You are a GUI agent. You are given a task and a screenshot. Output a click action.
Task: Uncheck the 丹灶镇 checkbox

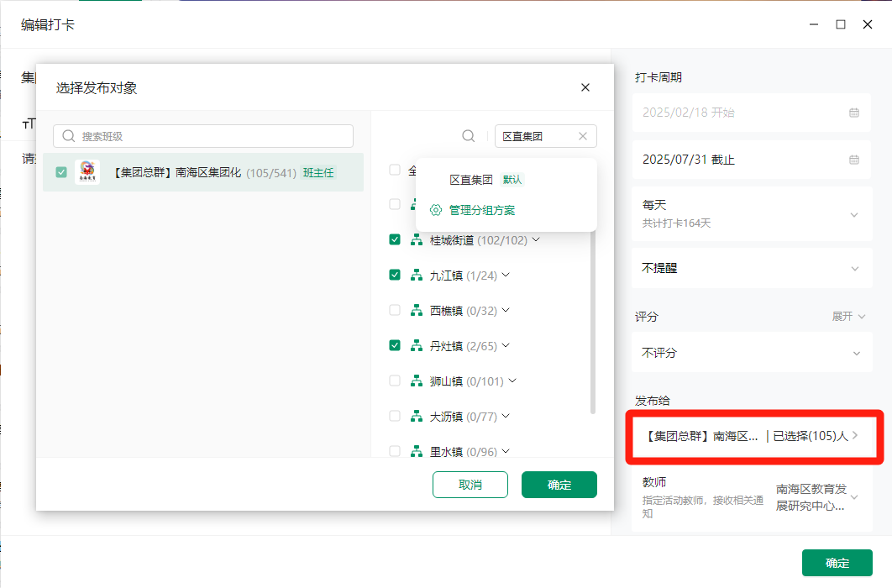tap(395, 345)
